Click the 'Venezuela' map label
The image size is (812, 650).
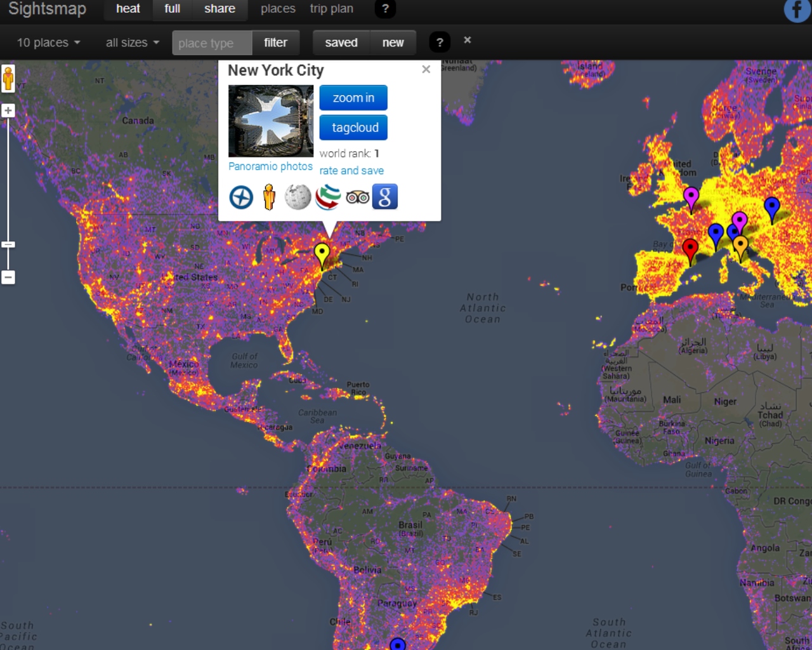[x=360, y=446]
